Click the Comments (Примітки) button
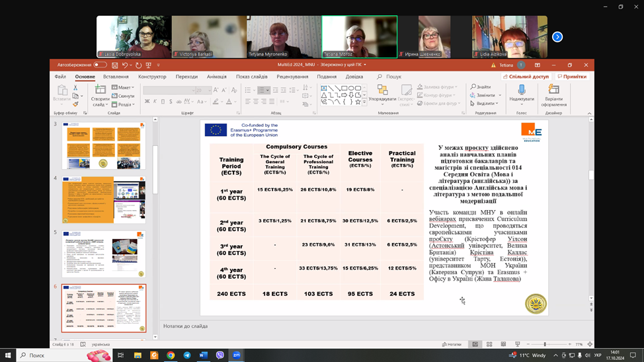 (x=572, y=77)
